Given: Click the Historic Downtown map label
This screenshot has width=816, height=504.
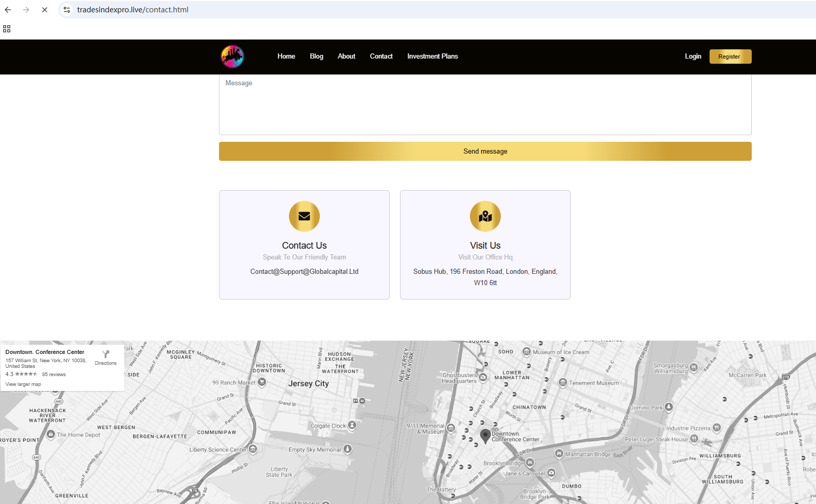Looking at the screenshot, I should click(x=269, y=368).
